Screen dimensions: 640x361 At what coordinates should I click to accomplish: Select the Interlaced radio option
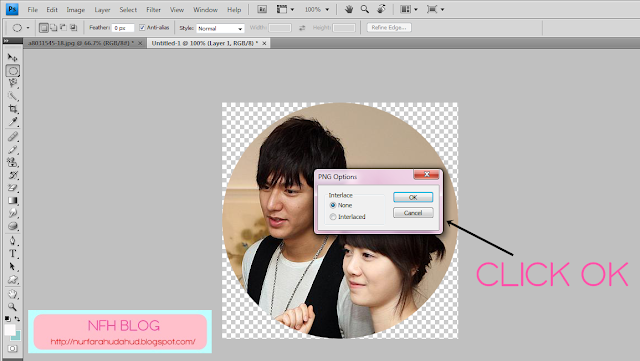pos(333,217)
